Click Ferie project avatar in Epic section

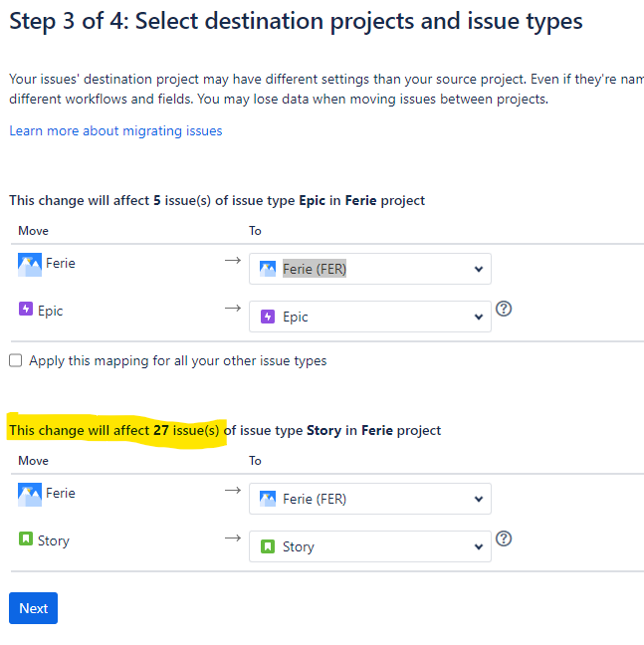[30, 264]
